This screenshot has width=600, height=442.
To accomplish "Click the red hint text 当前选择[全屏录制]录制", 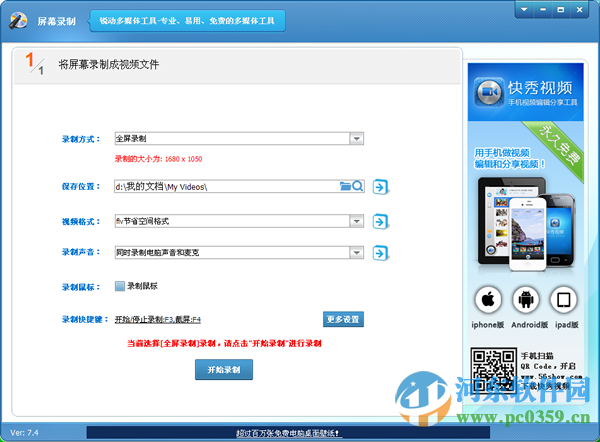I will [x=224, y=343].
